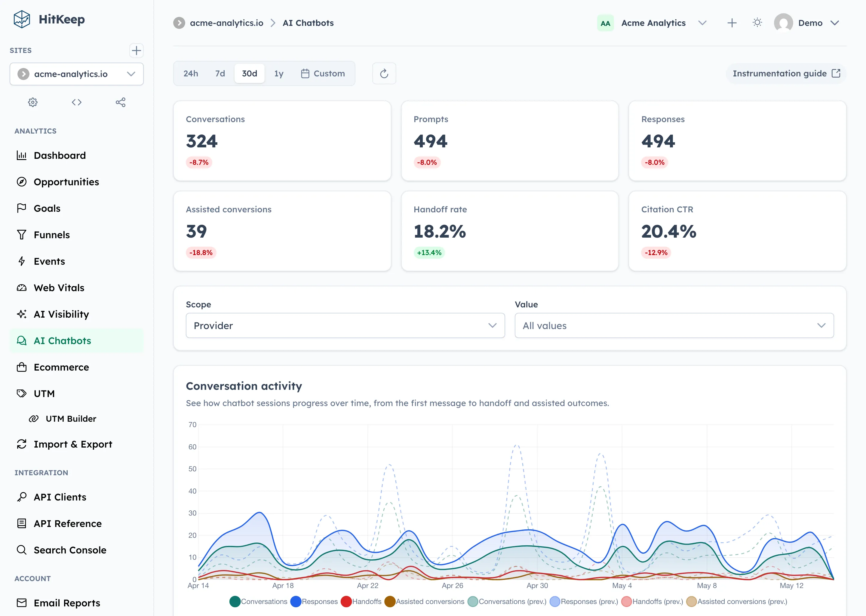The image size is (866, 616).
Task: Toggle Handoffs series in chart legend
Action: click(361, 602)
